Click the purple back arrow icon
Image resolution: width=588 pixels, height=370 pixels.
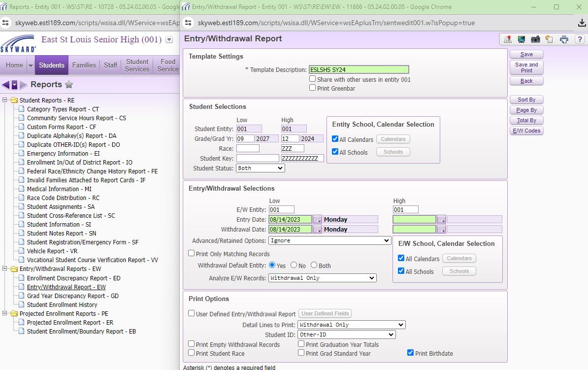pos(6,85)
